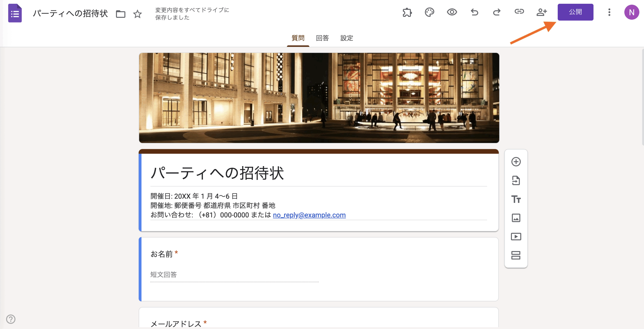Open the add collaborators person icon
The image size is (644, 329).
(x=541, y=12)
